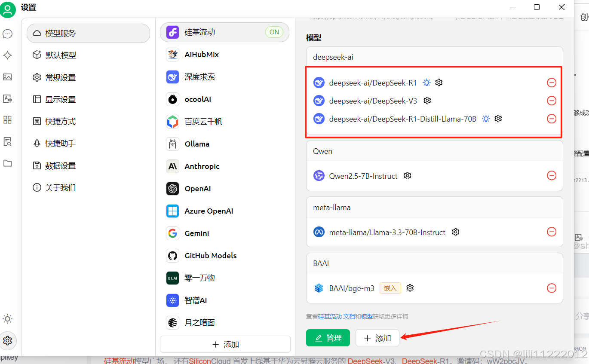
Task: Open the 模型 link in the footer
Action: (x=367, y=316)
